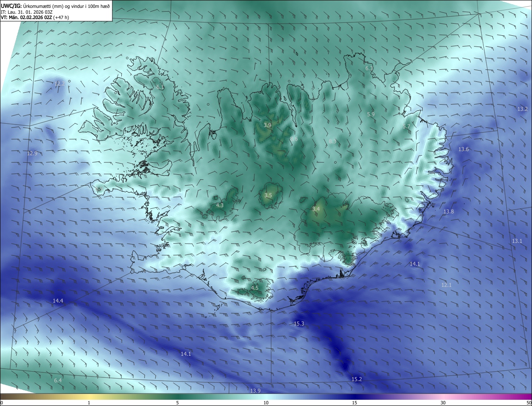Click the 4.3 value on the map

(x=220, y=205)
